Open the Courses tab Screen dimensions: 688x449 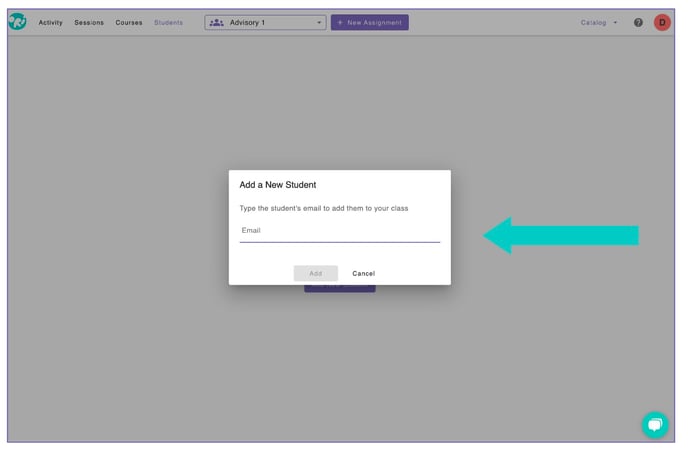click(129, 22)
